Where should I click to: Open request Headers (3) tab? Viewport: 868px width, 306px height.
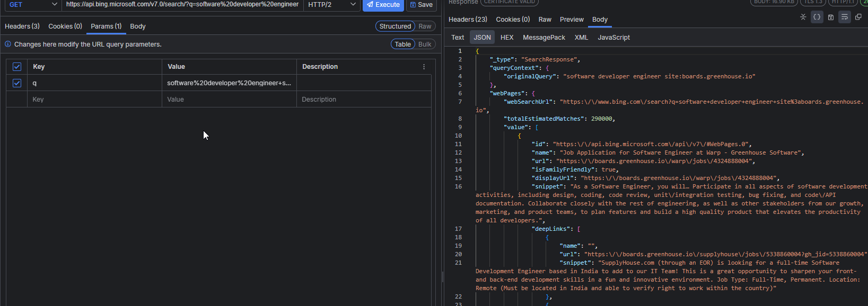point(22,26)
